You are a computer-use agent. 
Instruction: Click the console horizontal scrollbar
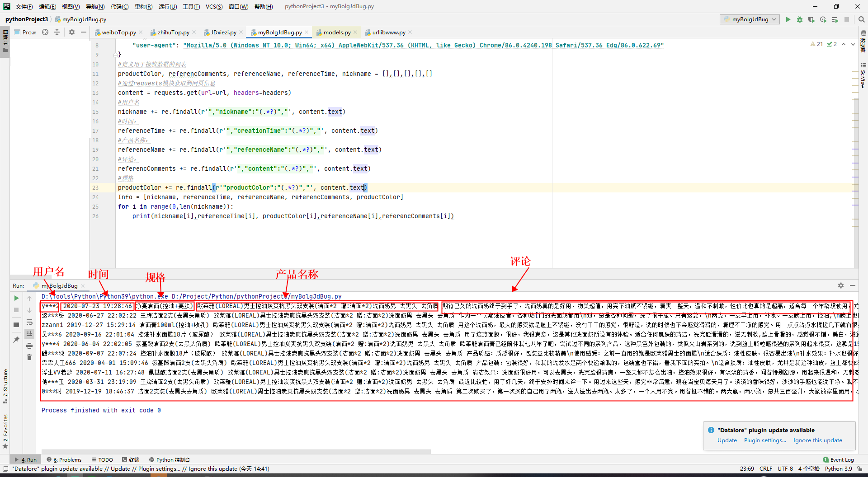click(236, 451)
